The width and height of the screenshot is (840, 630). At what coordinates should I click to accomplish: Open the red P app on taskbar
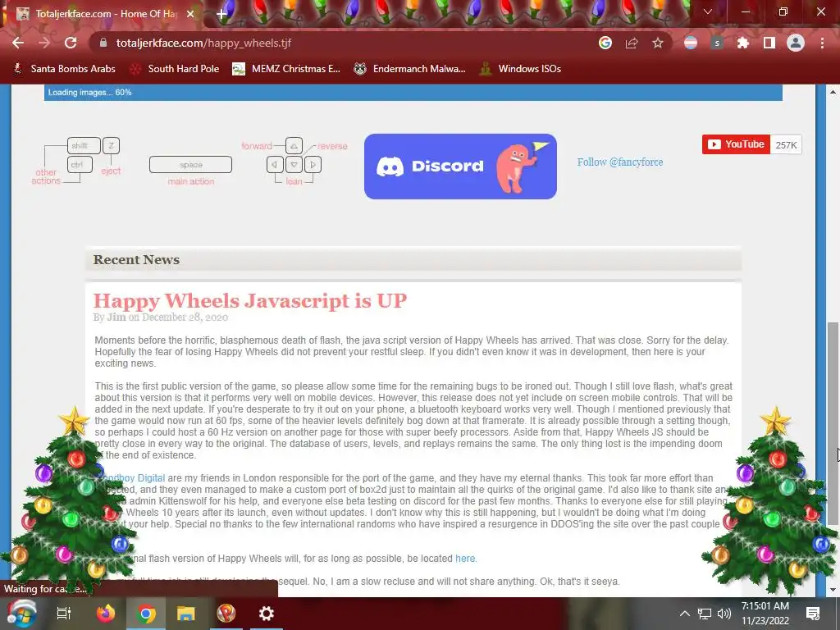[x=226, y=614]
